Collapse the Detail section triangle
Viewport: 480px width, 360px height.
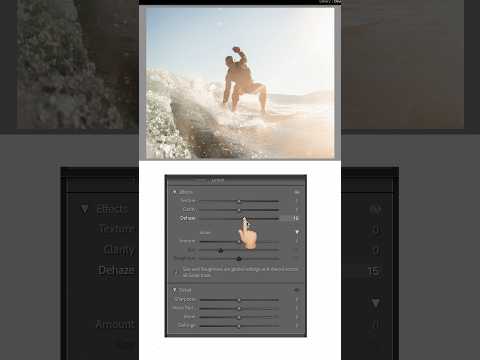point(174,290)
